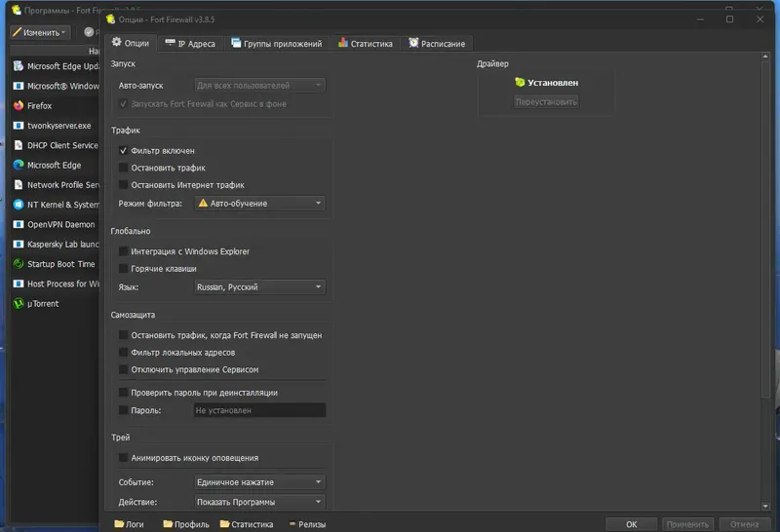Click the windows icon on Группы приложений tab

236,43
